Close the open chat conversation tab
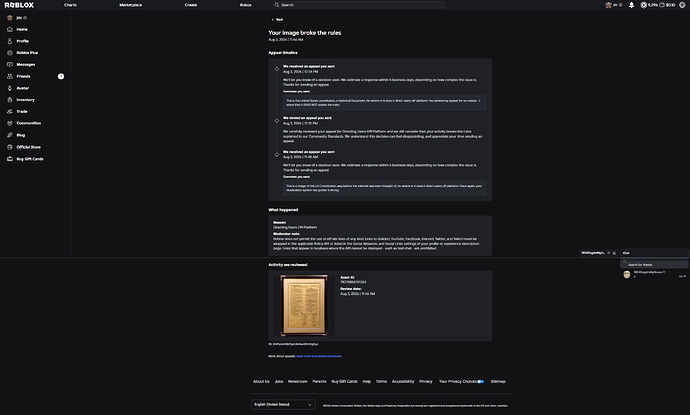 point(614,253)
